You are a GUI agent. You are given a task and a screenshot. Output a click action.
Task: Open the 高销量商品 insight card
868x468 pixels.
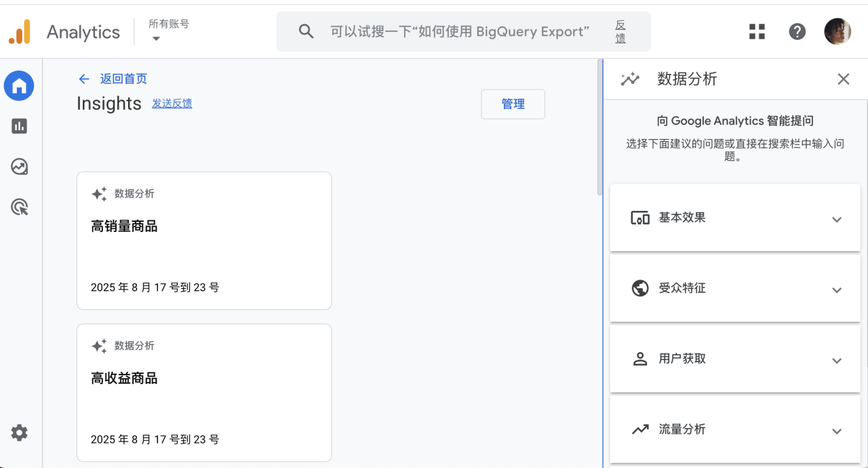click(203, 241)
